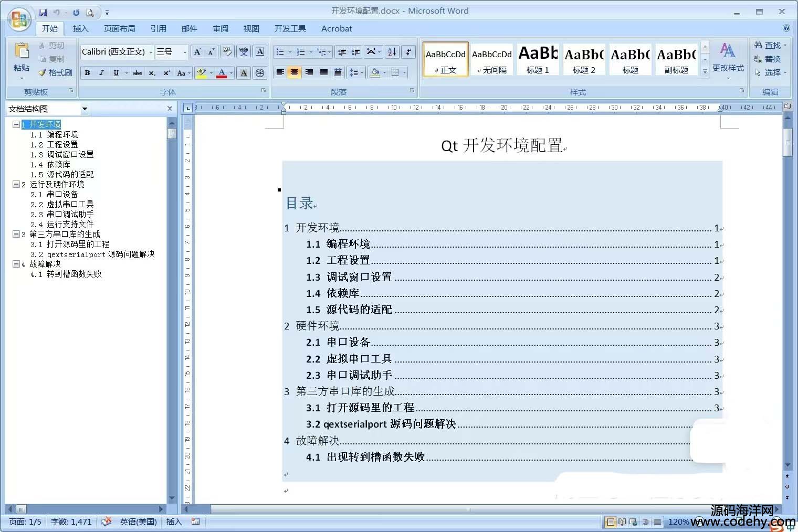Viewport: 798px width, 532px height.
Task: Open font size 三号 dropdown
Action: (x=184, y=52)
